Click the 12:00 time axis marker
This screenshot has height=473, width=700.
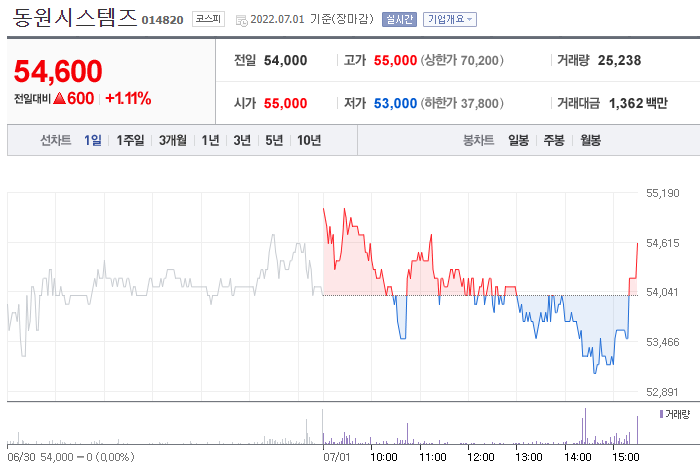[481, 457]
